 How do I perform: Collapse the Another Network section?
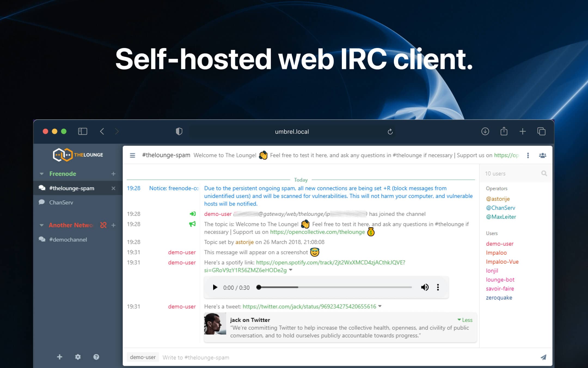pos(42,225)
